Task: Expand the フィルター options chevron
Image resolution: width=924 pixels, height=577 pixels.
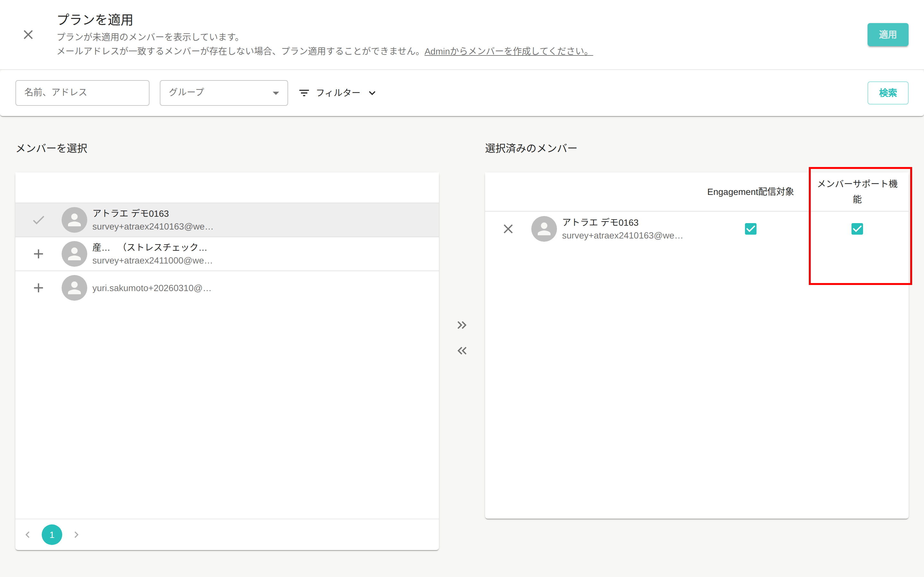Action: pyautogui.click(x=372, y=93)
